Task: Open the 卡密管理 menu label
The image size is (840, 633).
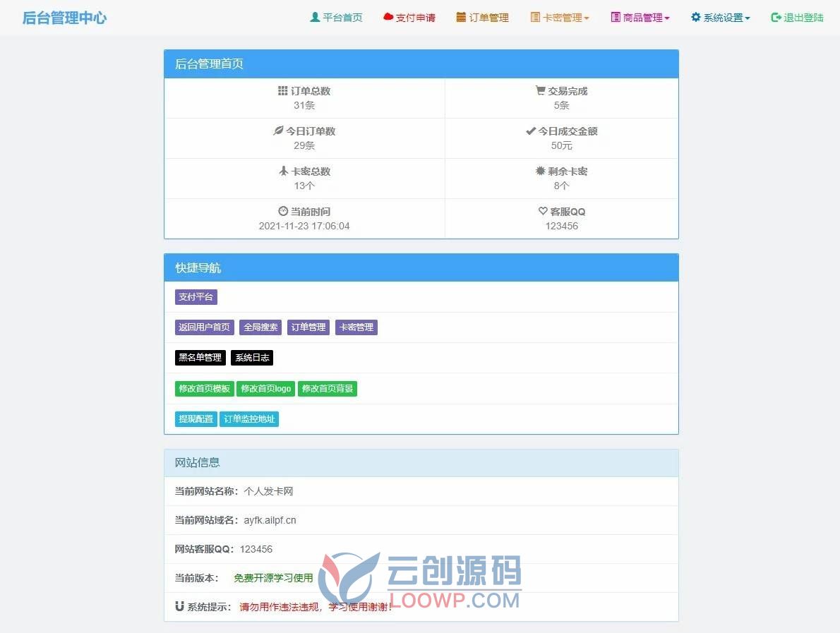Action: 563,18
